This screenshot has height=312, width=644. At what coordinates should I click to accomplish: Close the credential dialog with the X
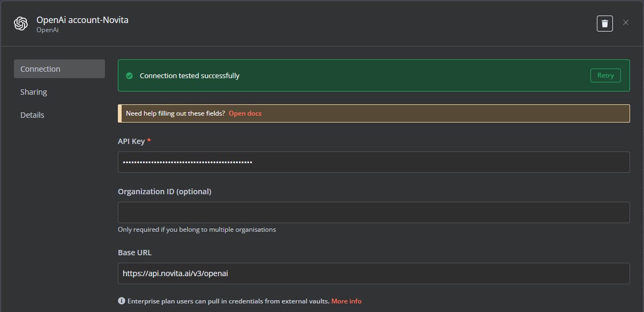click(x=626, y=22)
